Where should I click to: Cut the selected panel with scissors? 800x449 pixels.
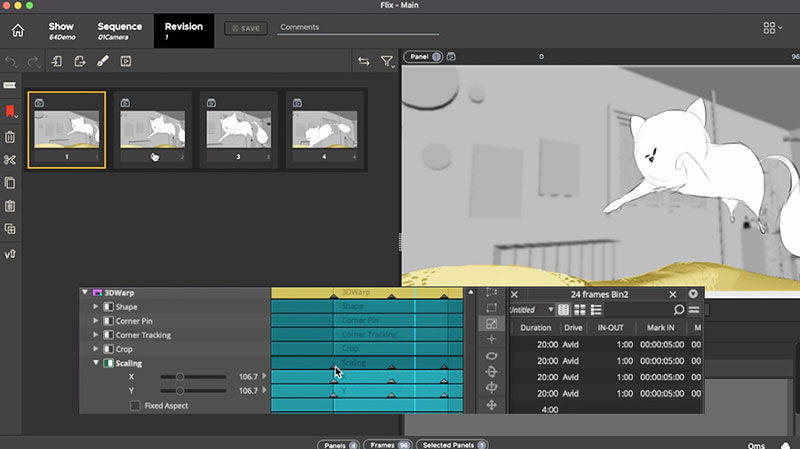tap(10, 160)
